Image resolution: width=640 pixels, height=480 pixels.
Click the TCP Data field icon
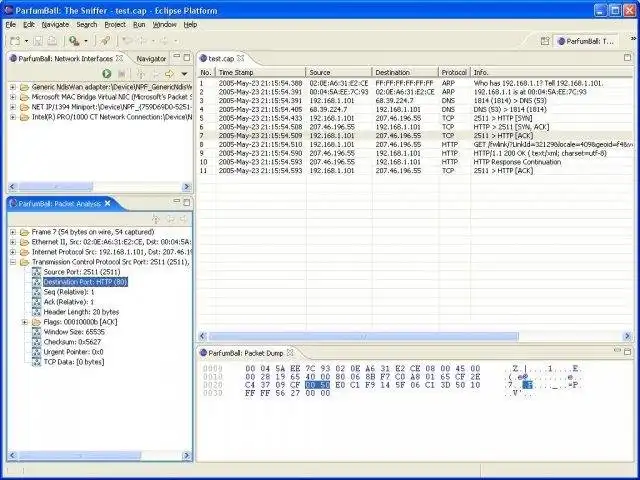click(37, 362)
